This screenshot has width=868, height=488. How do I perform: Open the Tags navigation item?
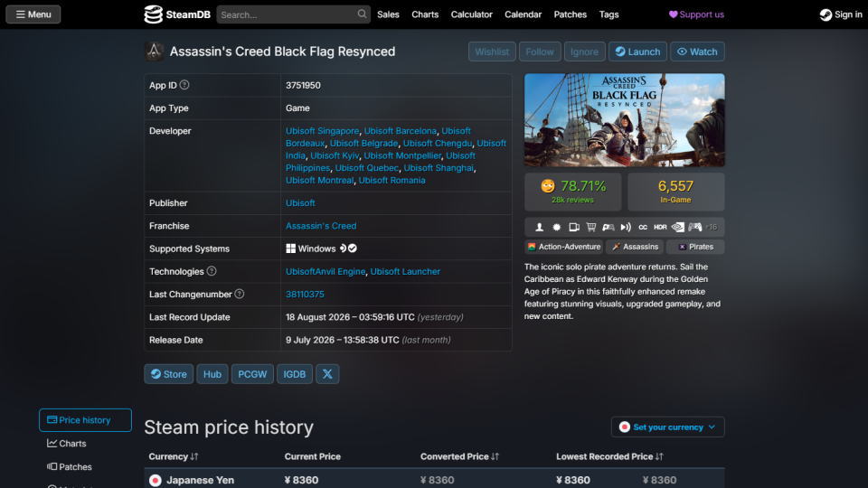609,14
